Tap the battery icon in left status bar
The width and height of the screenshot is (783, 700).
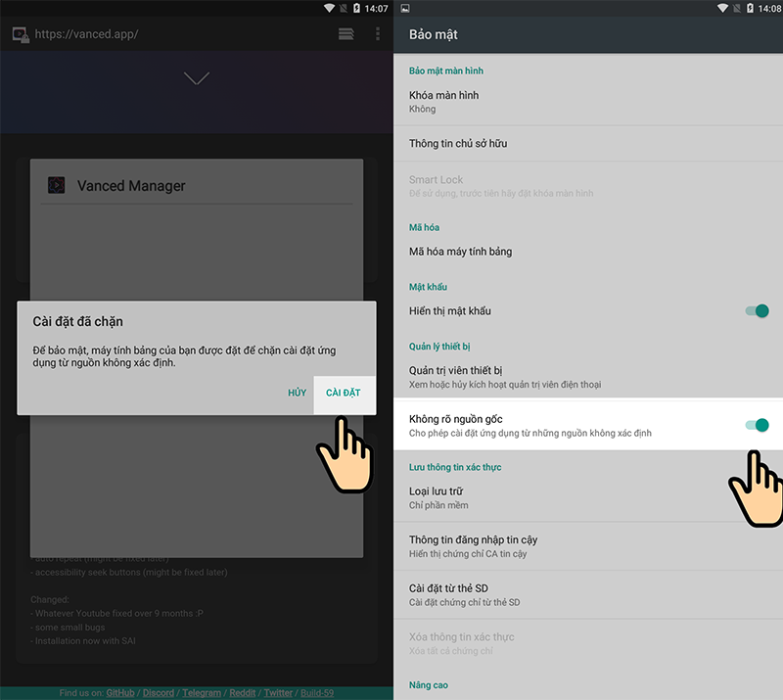tap(356, 8)
